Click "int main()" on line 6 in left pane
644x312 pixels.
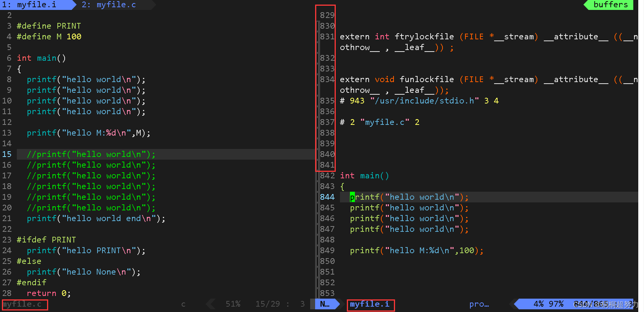coord(41,58)
